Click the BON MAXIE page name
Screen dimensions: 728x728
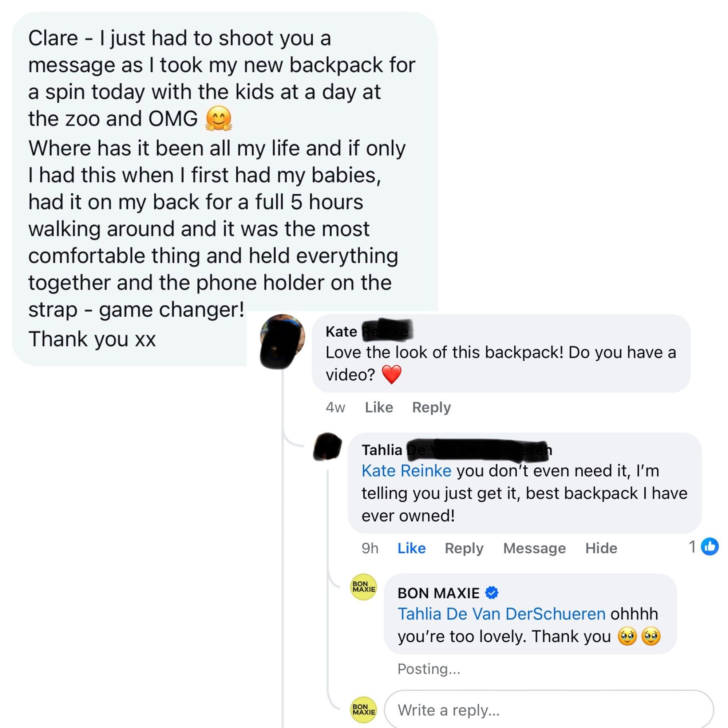click(438, 593)
